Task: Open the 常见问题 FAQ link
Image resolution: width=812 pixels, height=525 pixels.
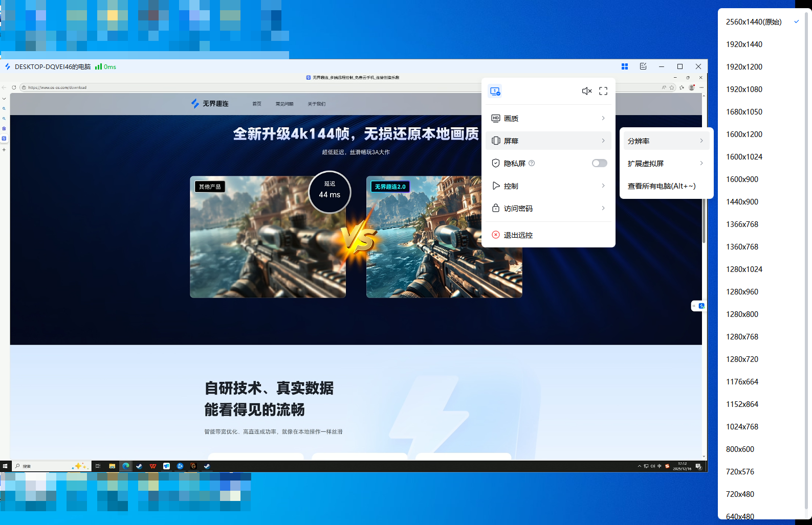Action: point(284,104)
